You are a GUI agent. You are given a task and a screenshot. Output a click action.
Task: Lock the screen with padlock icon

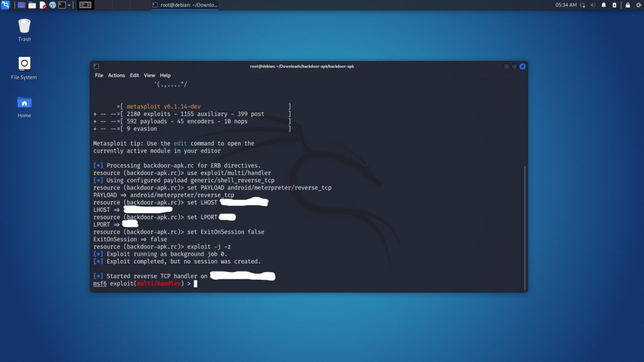tap(628, 5)
